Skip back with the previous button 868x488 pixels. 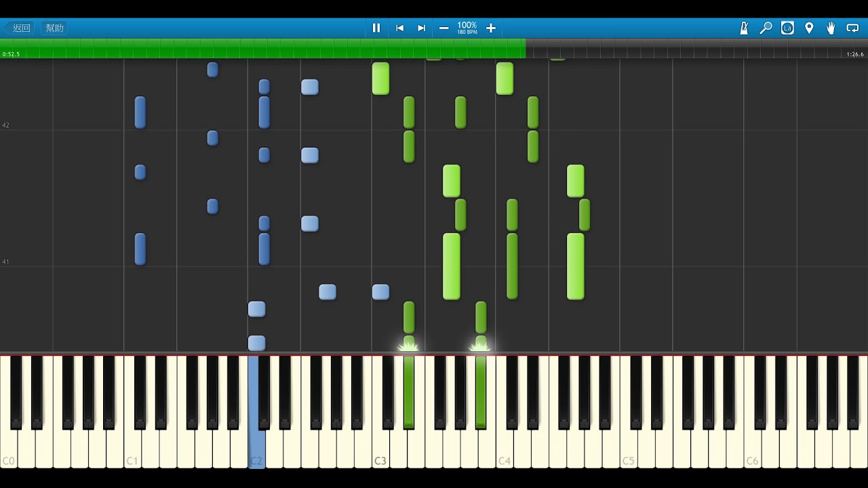[399, 28]
